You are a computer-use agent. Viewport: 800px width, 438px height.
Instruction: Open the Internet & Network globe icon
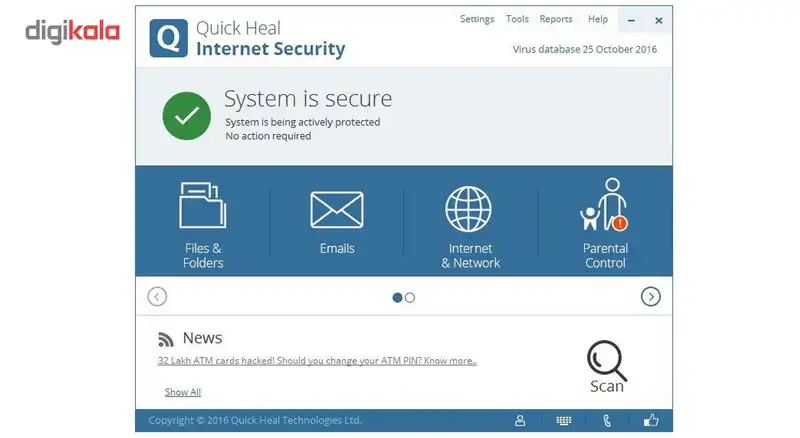(468, 209)
